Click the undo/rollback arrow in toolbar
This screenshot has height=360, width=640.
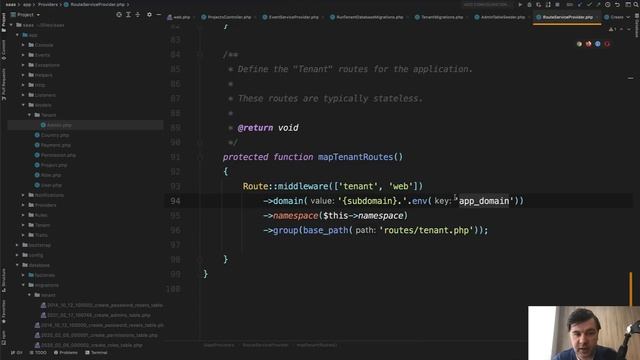pos(617,4)
